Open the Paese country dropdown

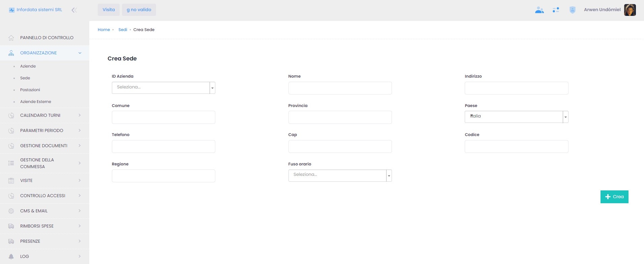pyautogui.click(x=516, y=117)
